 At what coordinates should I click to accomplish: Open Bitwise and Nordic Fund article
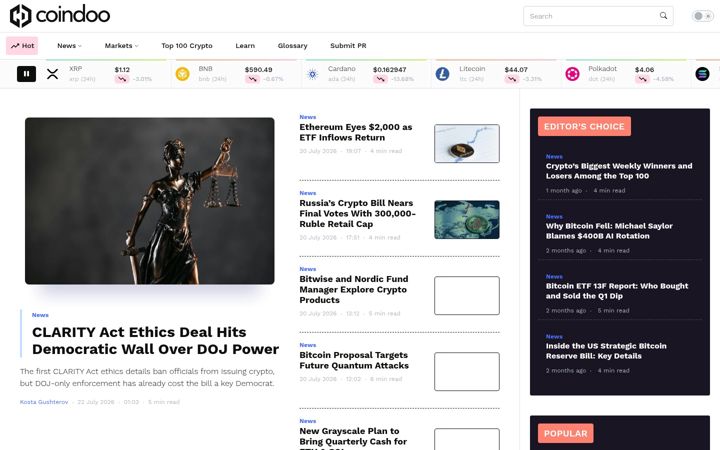pos(354,289)
